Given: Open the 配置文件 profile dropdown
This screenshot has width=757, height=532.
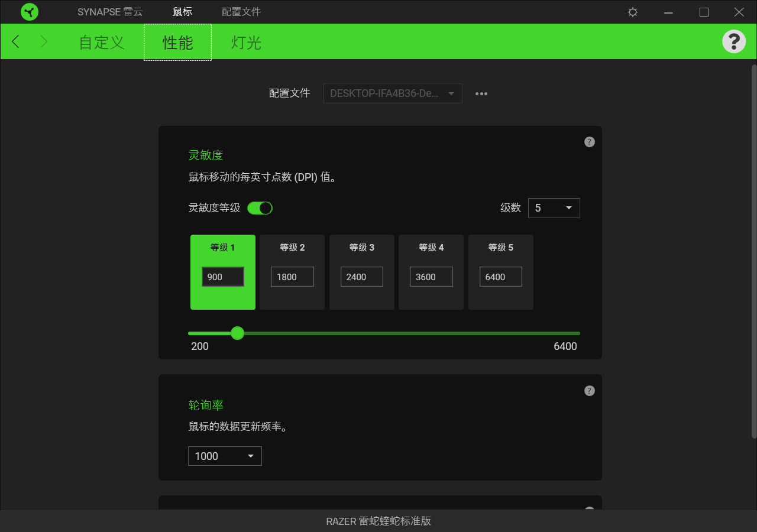Looking at the screenshot, I should click(393, 93).
